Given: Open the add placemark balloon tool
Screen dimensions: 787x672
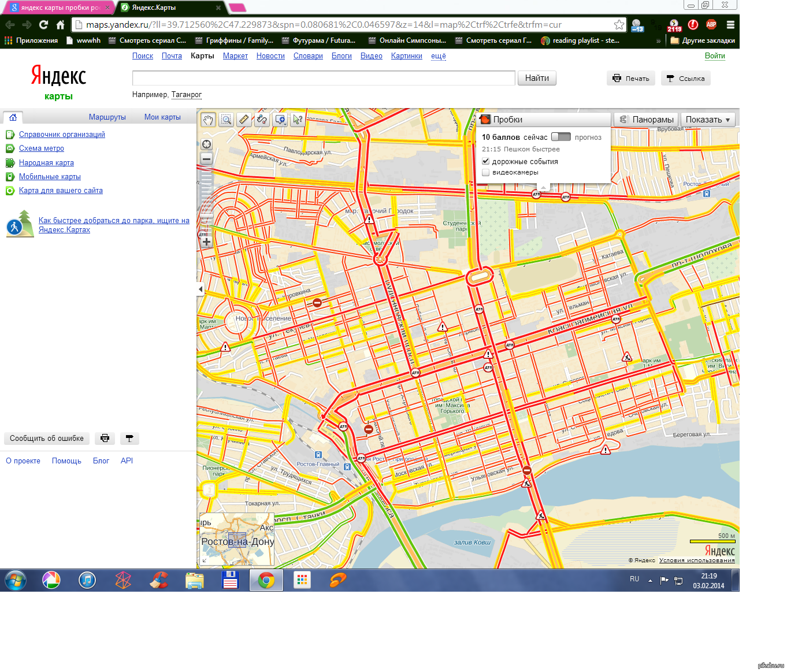Looking at the screenshot, I should 280,120.
